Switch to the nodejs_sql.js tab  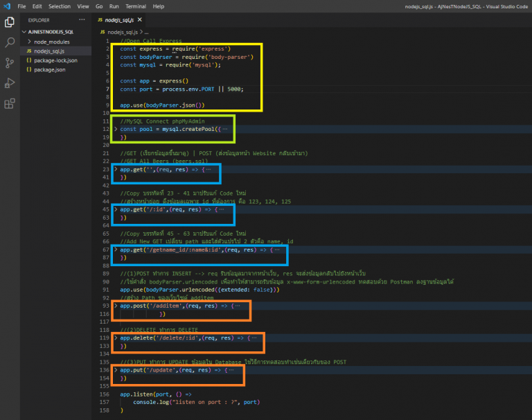click(x=121, y=21)
